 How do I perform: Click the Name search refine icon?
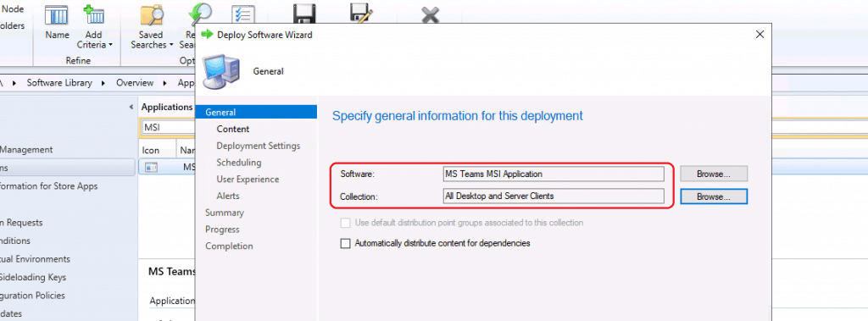click(x=57, y=15)
